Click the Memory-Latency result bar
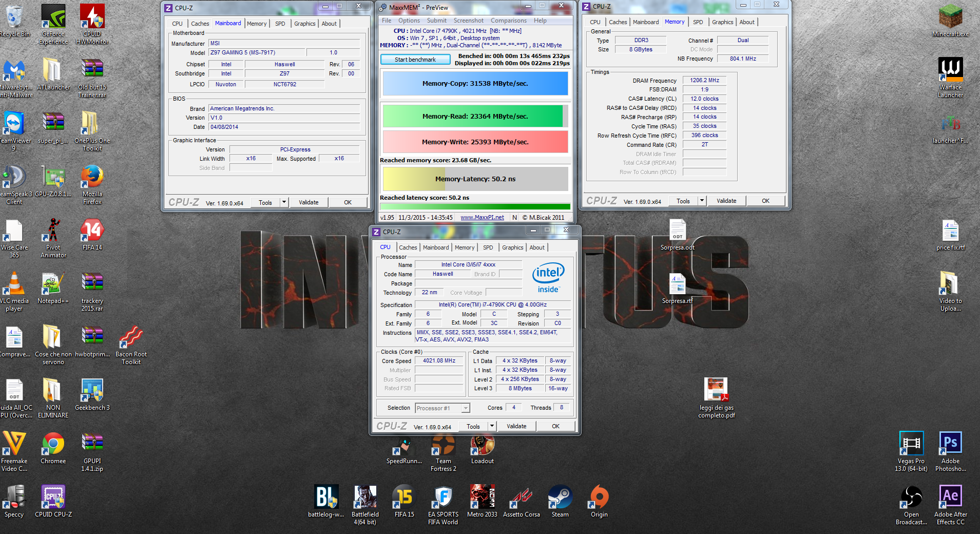This screenshot has height=534, width=980. pyautogui.click(x=475, y=179)
